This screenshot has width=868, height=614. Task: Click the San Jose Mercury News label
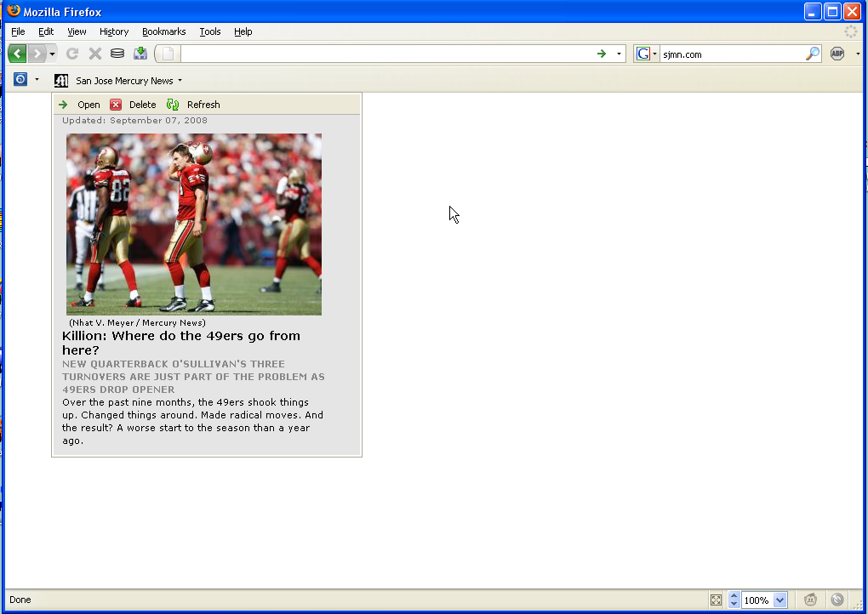point(124,81)
